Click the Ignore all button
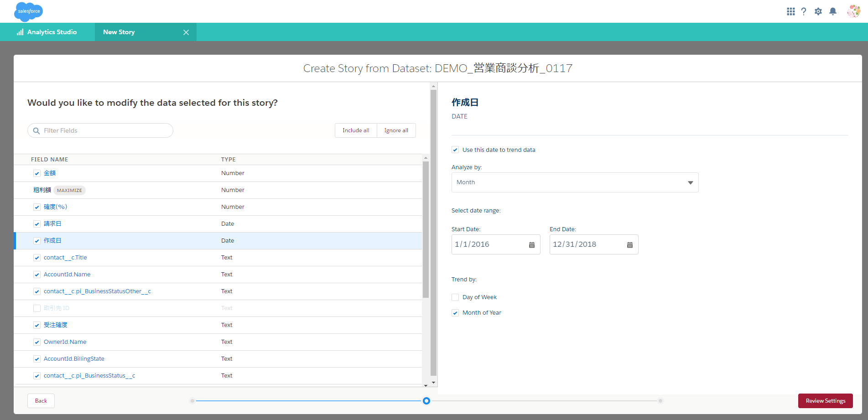 click(396, 130)
